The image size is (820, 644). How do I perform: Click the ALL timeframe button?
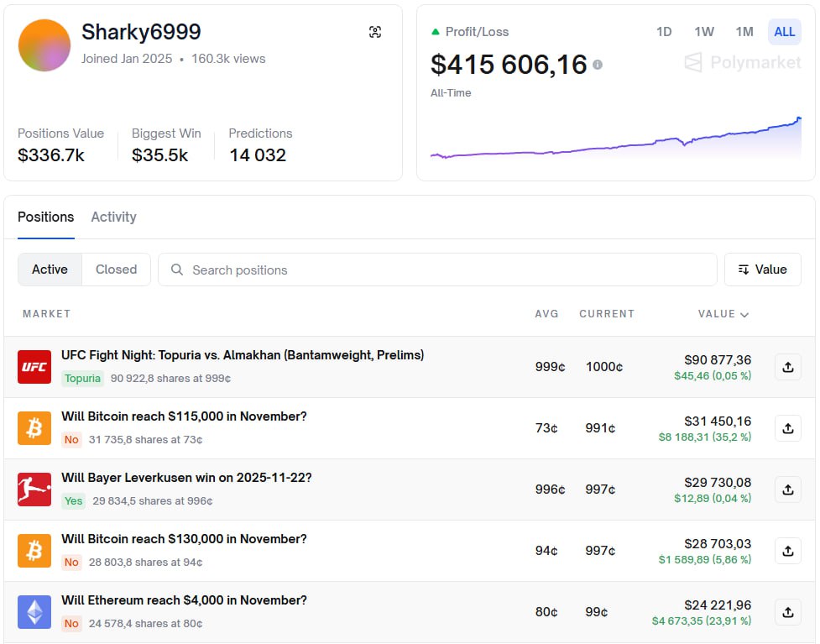pos(784,32)
